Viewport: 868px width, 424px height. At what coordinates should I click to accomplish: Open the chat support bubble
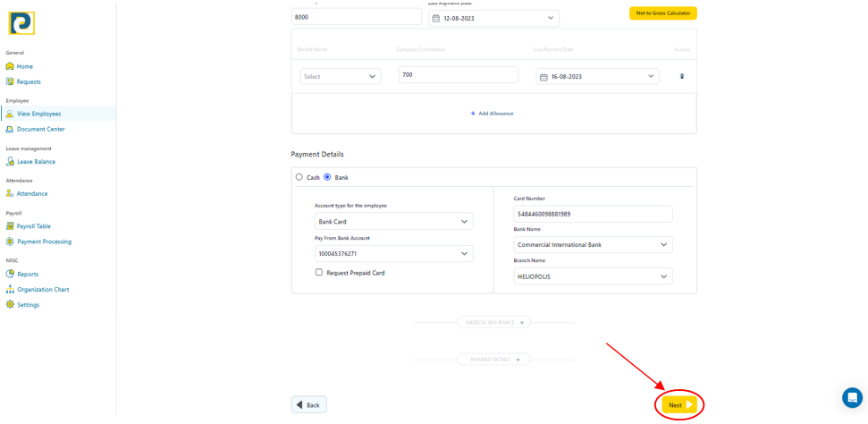pyautogui.click(x=852, y=397)
